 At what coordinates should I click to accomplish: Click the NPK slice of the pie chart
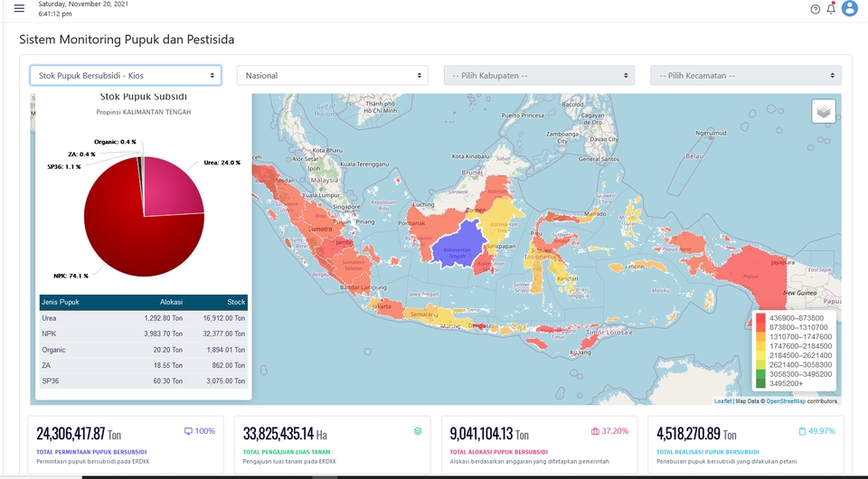tap(136, 235)
